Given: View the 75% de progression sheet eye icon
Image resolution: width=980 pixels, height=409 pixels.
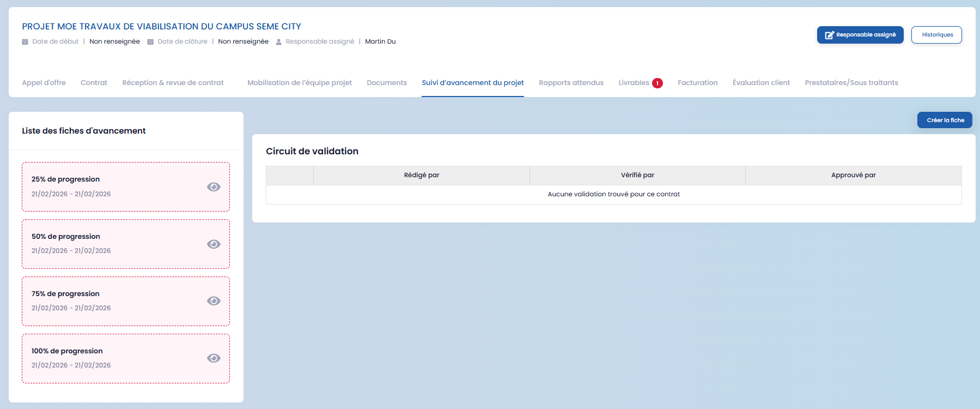Looking at the screenshot, I should tap(214, 301).
